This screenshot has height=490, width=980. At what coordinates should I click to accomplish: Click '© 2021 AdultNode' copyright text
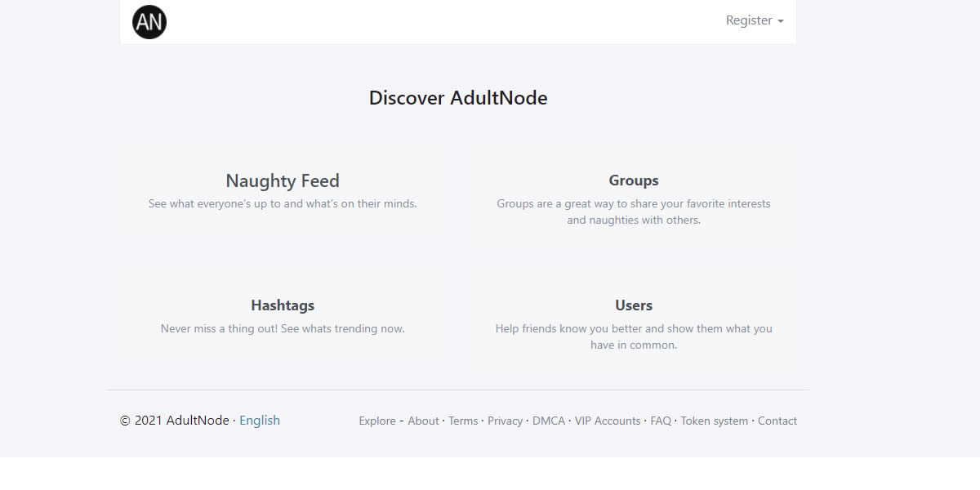click(175, 421)
